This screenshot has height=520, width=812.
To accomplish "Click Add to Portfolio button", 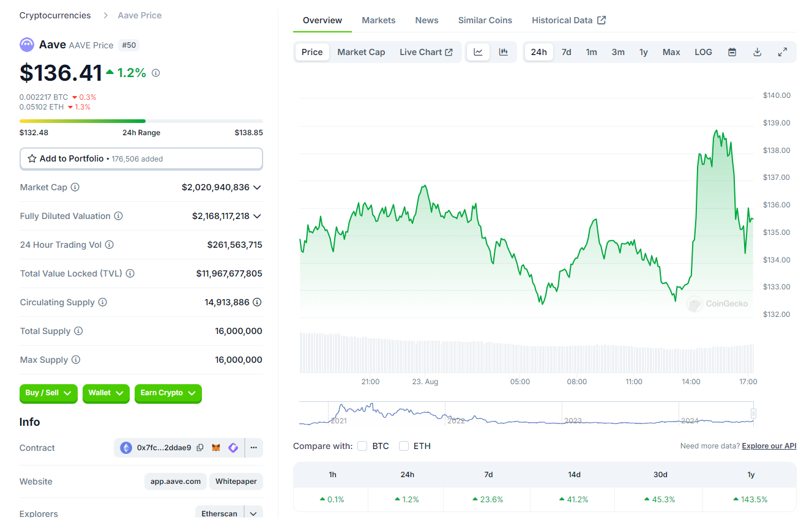I will coord(141,158).
